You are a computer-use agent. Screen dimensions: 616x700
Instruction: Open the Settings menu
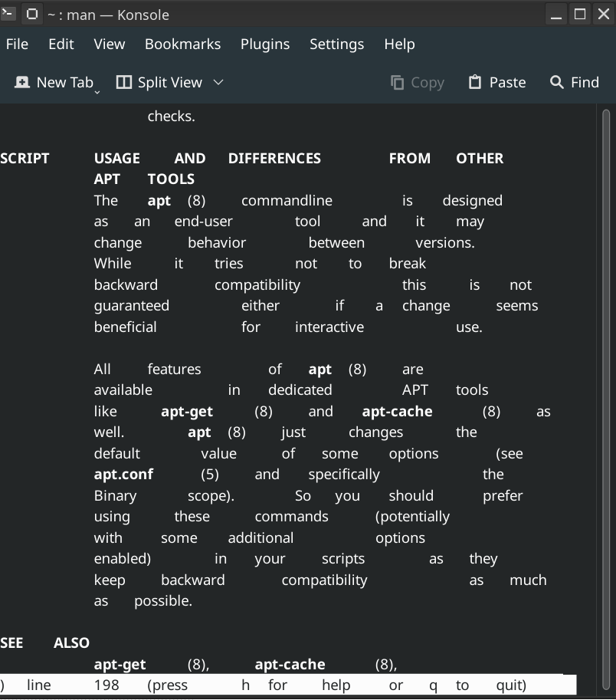click(336, 44)
